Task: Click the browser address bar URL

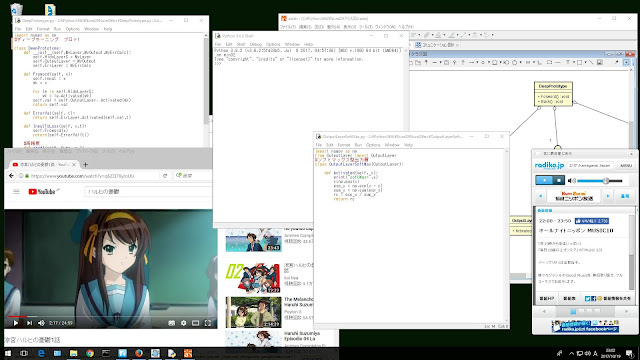Action: 82,176
